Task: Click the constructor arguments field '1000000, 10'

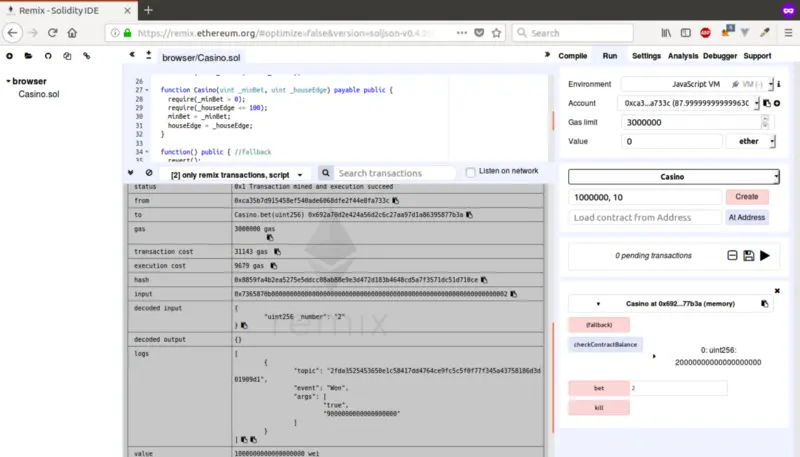Action: coord(645,197)
